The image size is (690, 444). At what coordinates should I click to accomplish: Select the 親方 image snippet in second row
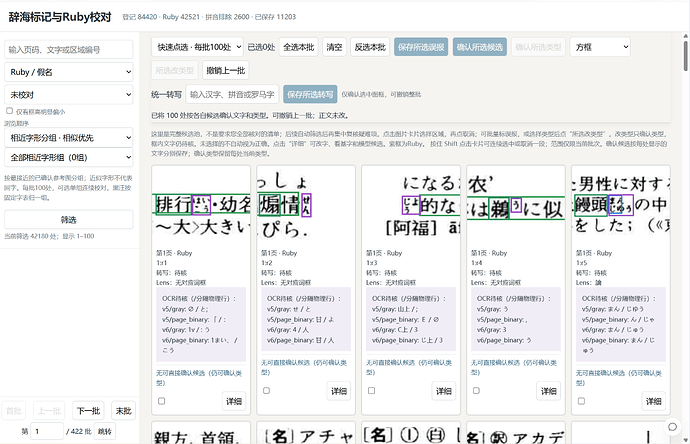201,435
